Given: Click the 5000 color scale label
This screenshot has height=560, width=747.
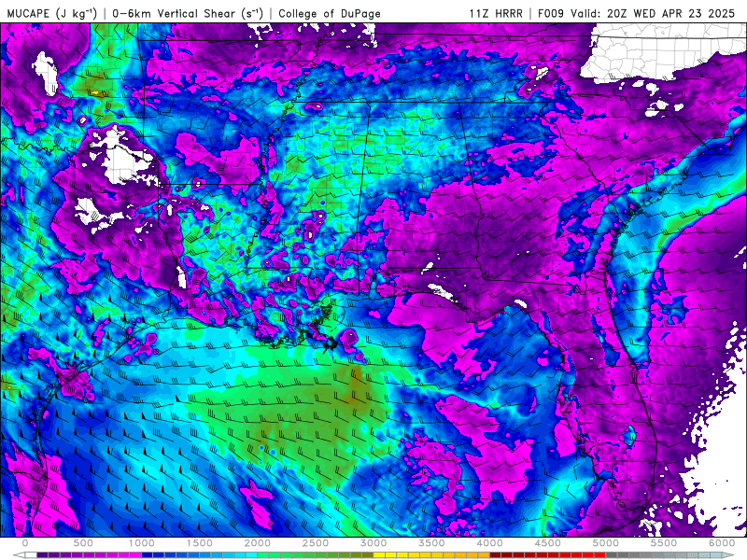Looking at the screenshot, I should point(606,543).
